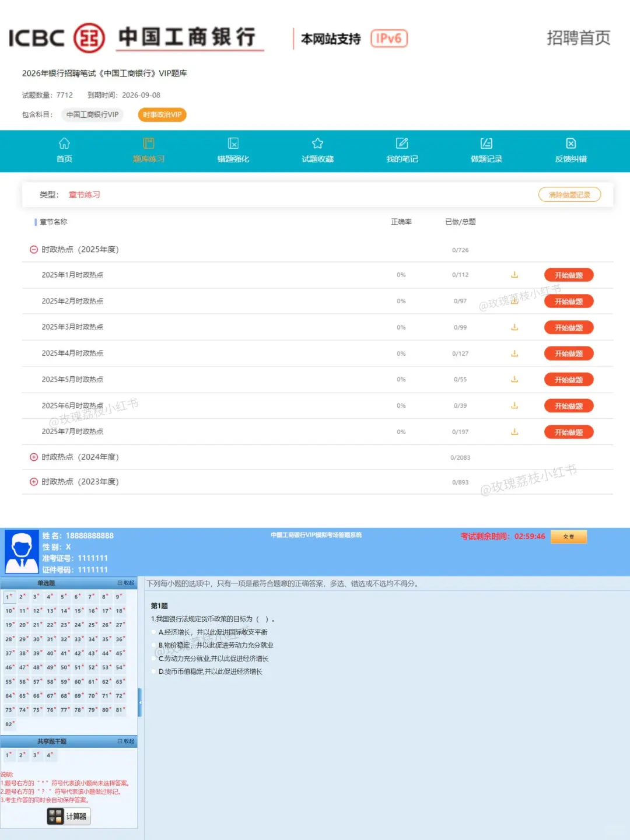Download 2025年6月时政热点 questions
Viewport: 630px width, 840px height.
click(x=514, y=405)
